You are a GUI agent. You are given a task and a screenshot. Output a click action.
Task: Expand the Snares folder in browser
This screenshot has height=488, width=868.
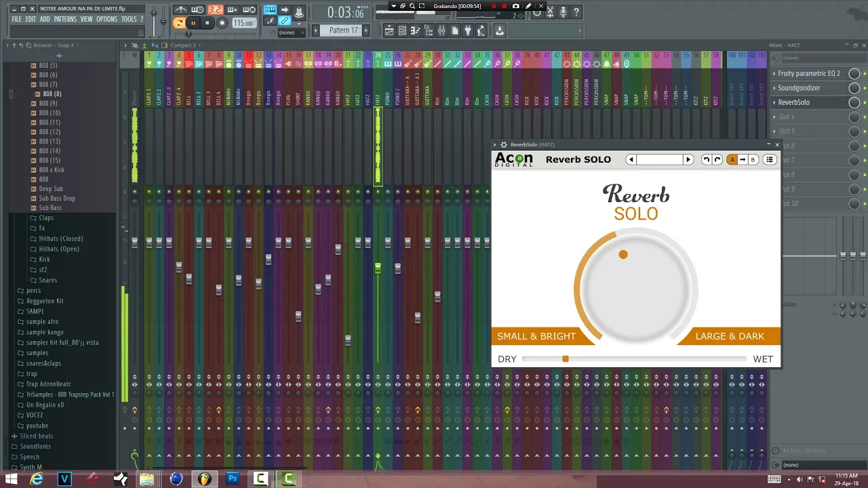click(x=47, y=280)
